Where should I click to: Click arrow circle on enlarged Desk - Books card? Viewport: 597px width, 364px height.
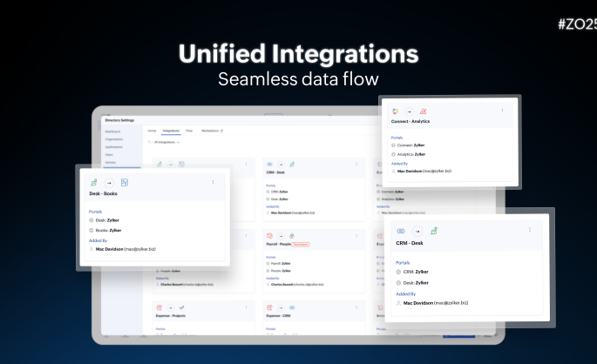(109, 183)
